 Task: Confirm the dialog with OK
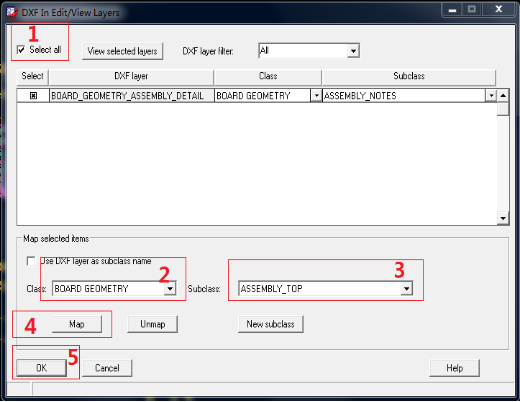tap(41, 368)
